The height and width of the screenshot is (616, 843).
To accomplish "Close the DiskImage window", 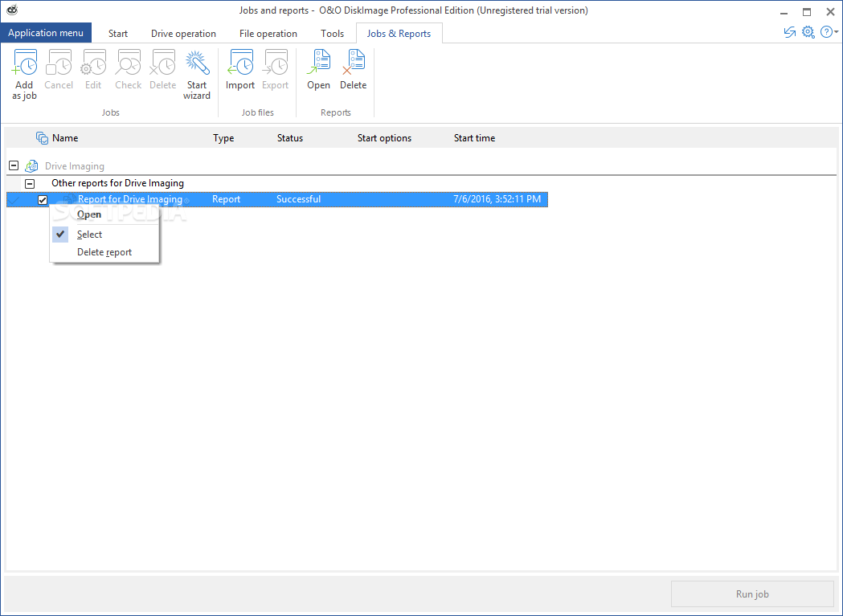I will (830, 12).
